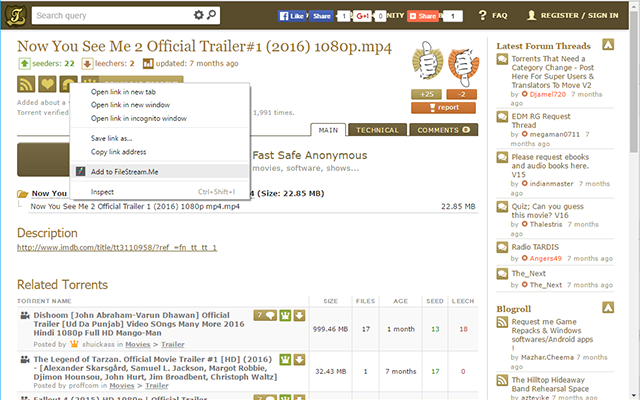Open EDM RG Request Thread
The image size is (640, 400).
540,121
